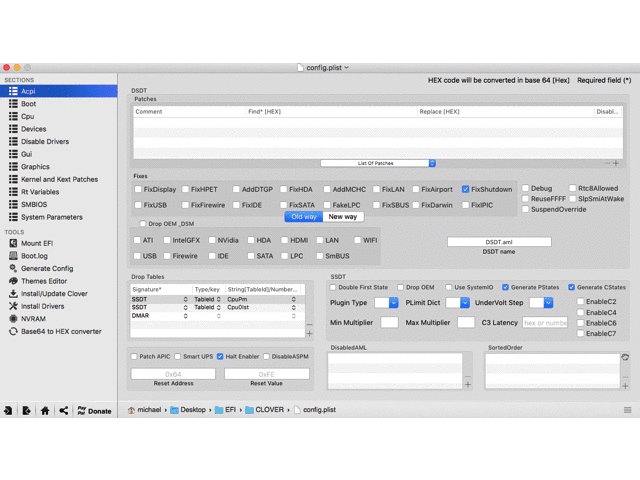640x480 pixels.
Task: Open the Boot.log tool icon
Action: [x=13, y=256]
